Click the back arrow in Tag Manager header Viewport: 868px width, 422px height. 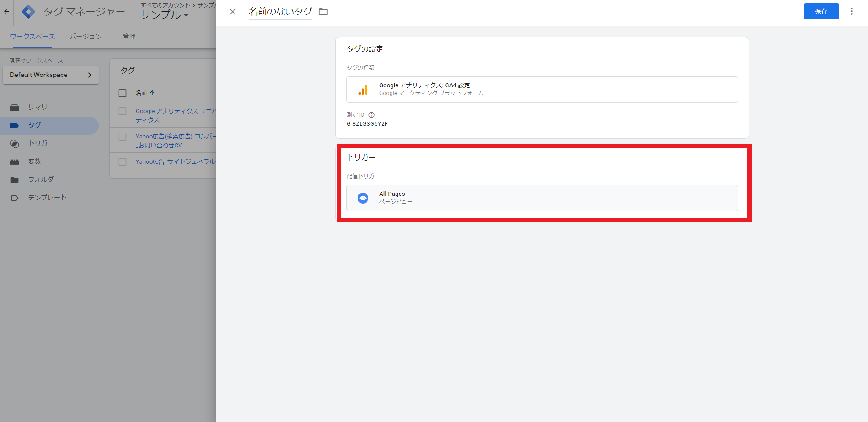[6, 12]
